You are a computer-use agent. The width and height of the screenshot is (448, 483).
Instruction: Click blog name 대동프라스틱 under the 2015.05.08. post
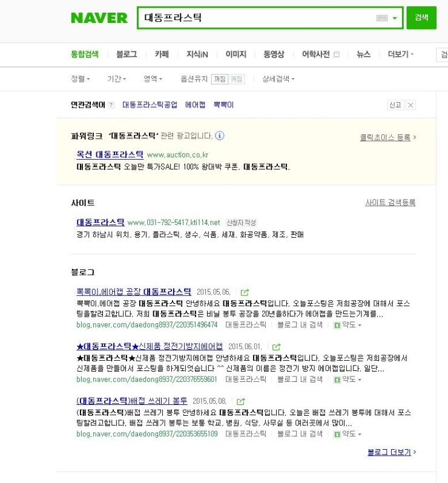pos(246,434)
